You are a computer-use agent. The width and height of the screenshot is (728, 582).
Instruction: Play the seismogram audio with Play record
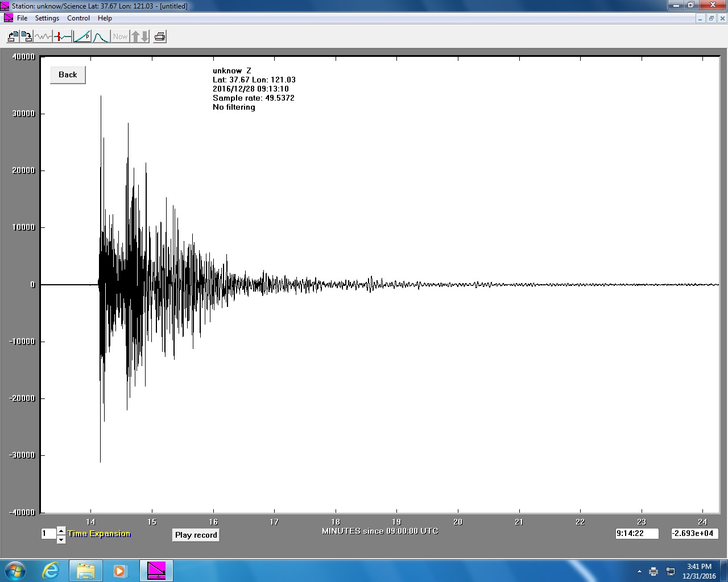coord(196,535)
